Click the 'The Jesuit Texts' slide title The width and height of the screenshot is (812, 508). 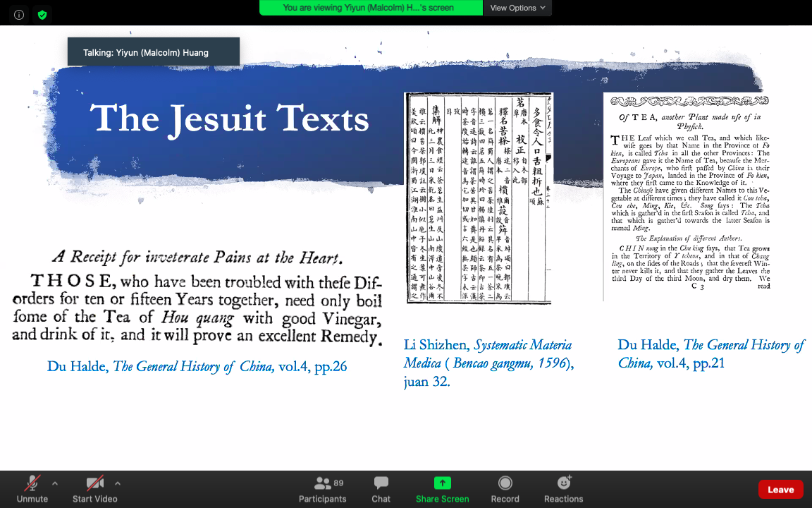(x=230, y=118)
